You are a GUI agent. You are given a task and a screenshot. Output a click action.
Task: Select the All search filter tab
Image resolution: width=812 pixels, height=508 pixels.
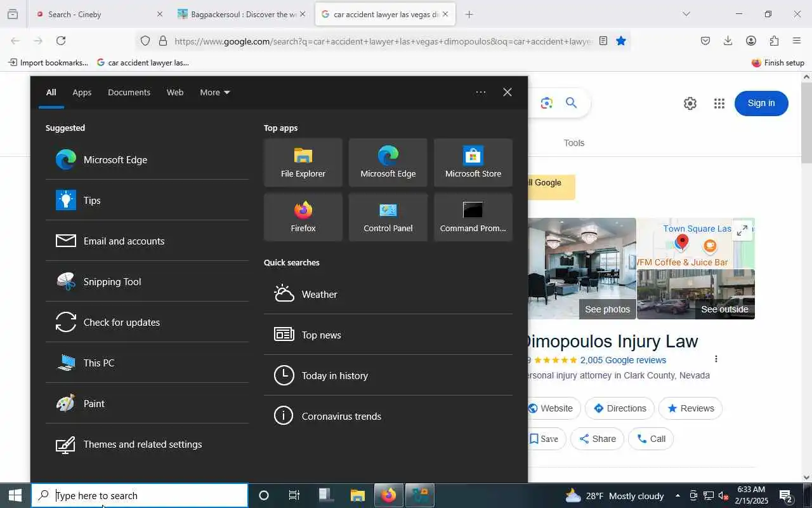(x=51, y=92)
